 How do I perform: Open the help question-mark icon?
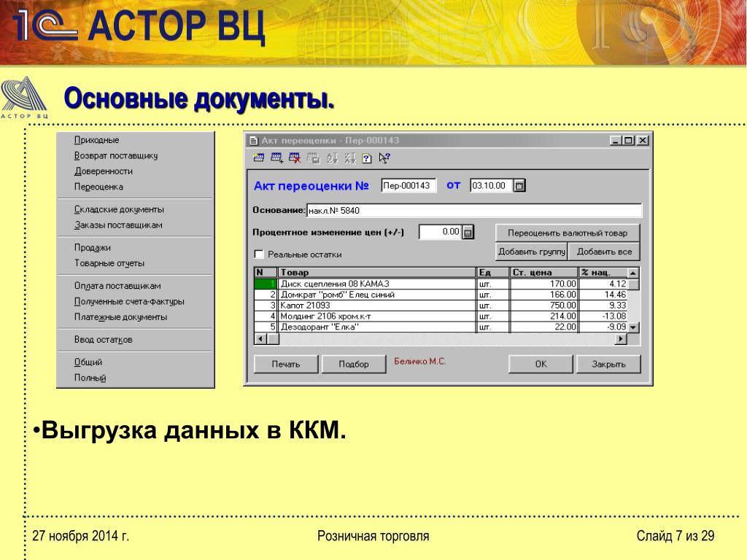point(366,158)
